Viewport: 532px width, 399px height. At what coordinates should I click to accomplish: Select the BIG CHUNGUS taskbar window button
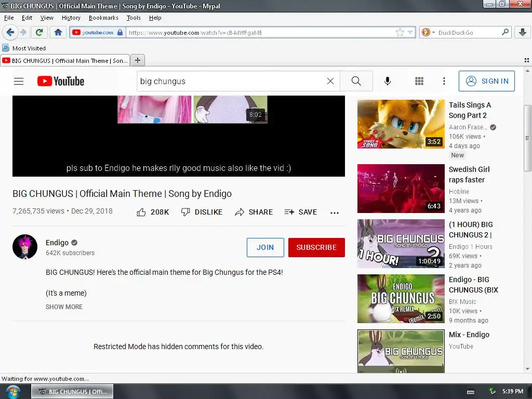click(x=72, y=392)
